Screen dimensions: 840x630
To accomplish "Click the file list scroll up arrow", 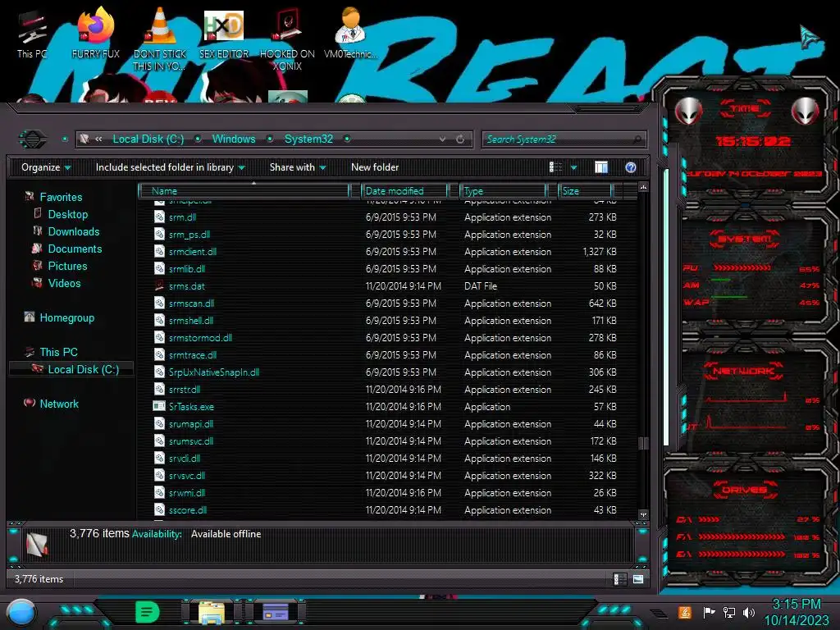I will [643, 187].
